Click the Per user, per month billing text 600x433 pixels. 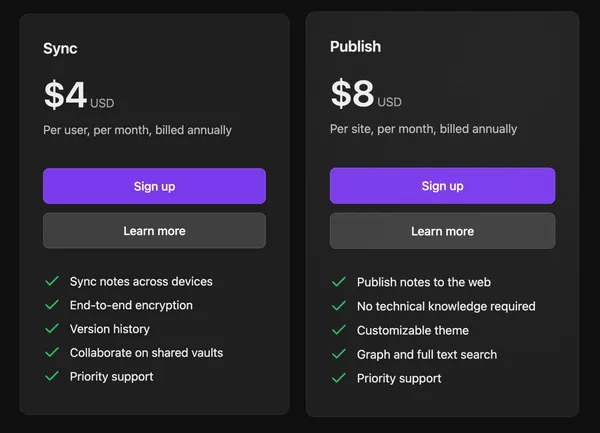137,130
